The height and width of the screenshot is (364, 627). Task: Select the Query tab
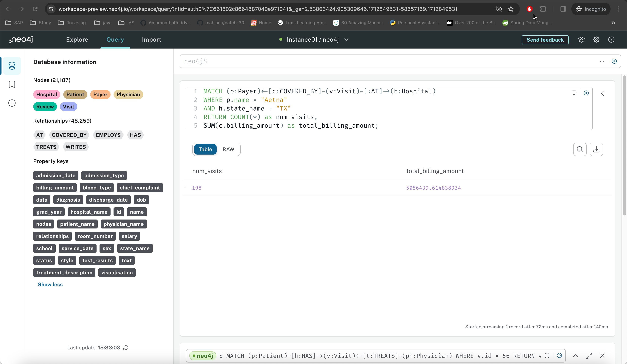[x=115, y=40]
